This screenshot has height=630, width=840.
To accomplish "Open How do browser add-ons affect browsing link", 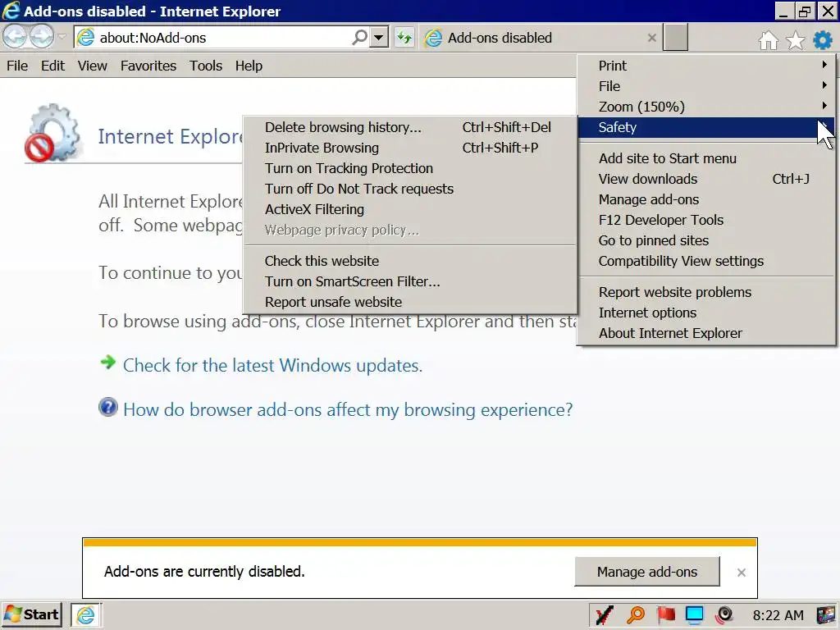I will [348, 410].
